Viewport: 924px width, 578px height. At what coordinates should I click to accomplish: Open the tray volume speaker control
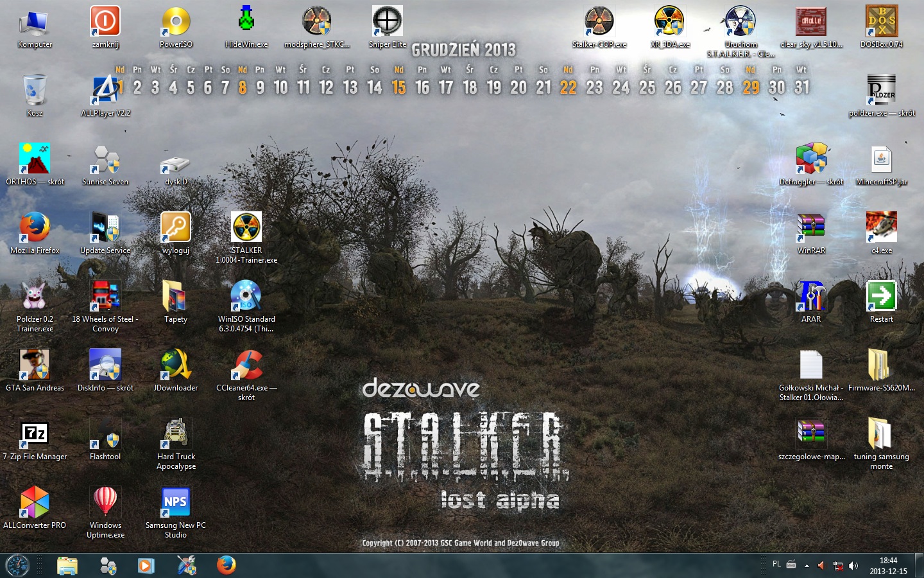853,566
